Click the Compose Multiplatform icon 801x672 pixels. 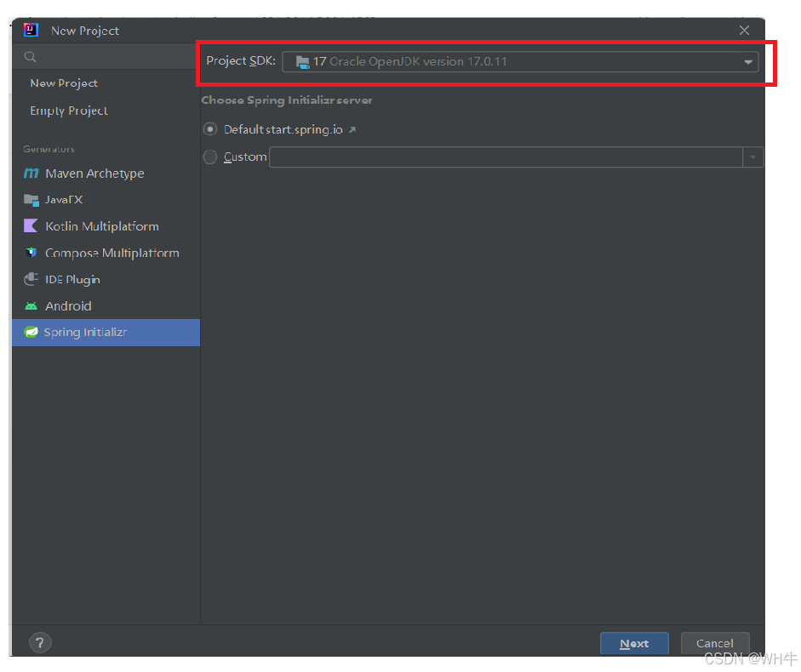click(31, 253)
